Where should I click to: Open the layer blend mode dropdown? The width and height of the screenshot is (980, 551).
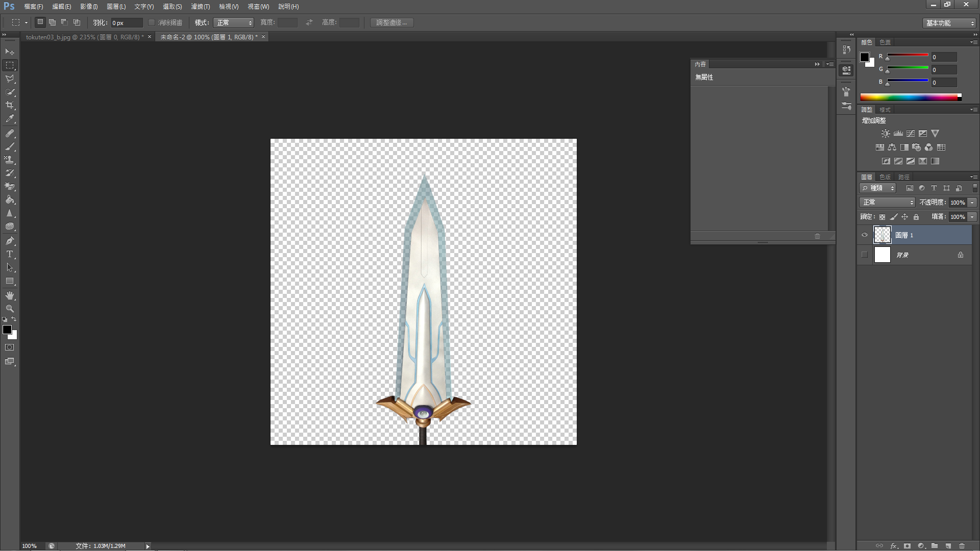[887, 203]
